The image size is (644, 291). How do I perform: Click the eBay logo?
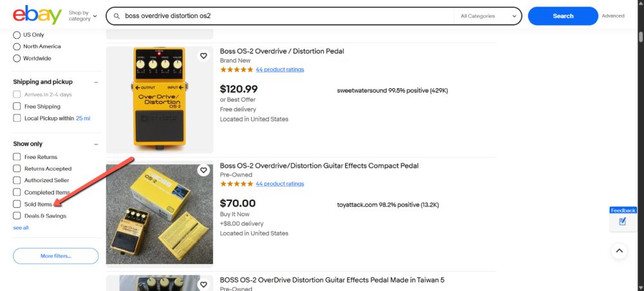point(37,15)
